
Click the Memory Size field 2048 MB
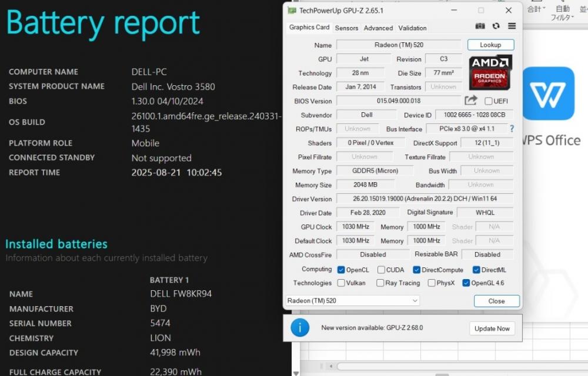[x=365, y=184]
